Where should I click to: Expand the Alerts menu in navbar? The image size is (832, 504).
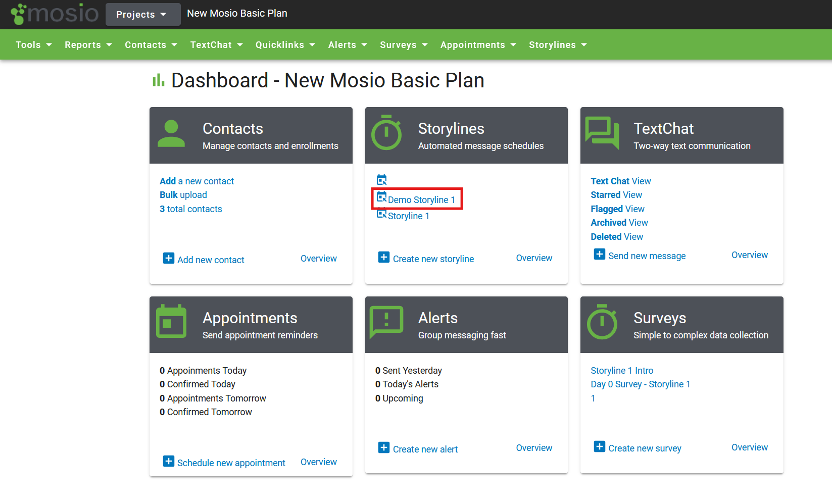348,45
